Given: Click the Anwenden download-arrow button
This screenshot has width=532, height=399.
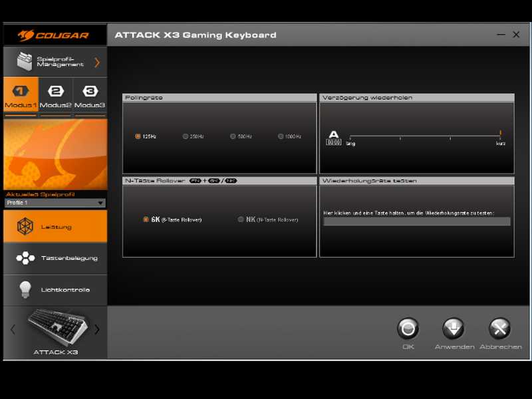Looking at the screenshot, I should 454,329.
